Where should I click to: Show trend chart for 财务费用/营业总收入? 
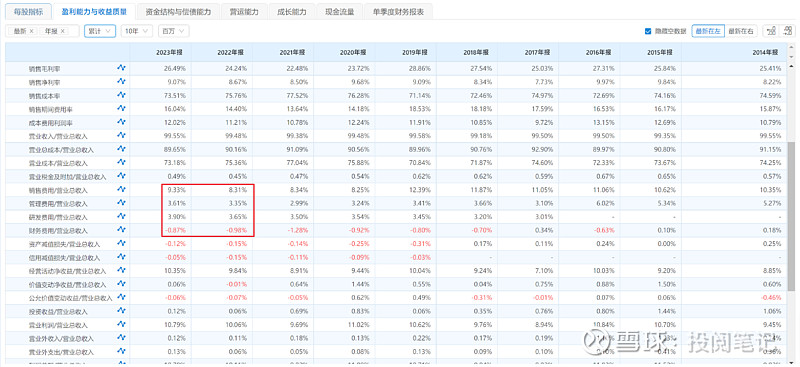[121, 230]
